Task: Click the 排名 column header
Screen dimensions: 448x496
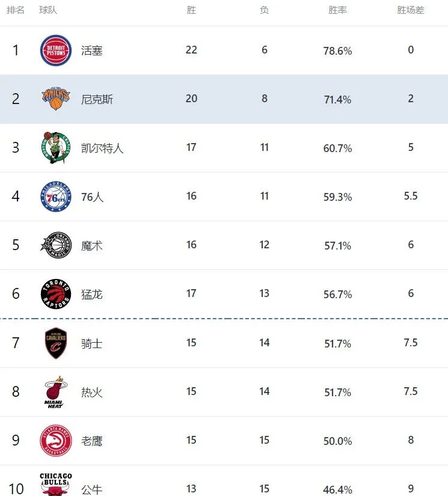Action: click(16, 11)
